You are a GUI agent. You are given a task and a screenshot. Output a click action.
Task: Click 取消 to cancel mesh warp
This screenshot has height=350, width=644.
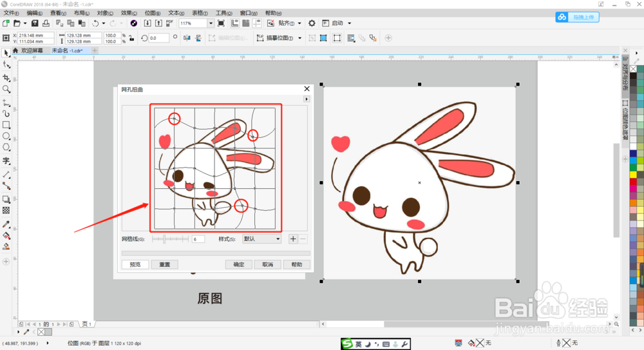point(267,264)
